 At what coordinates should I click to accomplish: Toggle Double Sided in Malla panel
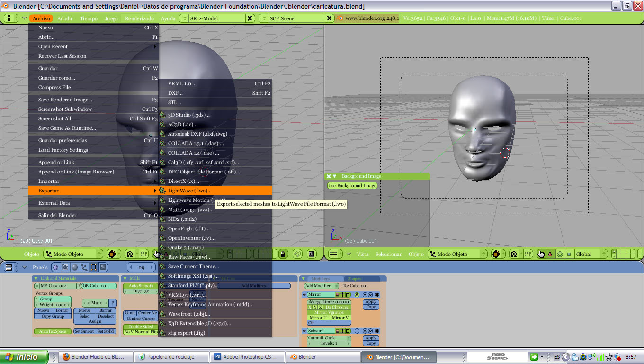[x=141, y=327]
